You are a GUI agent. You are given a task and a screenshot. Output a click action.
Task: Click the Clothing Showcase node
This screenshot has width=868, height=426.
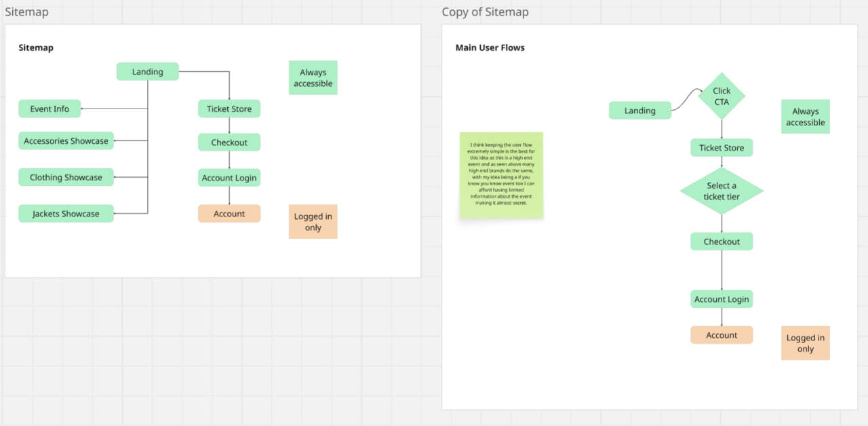(x=66, y=177)
